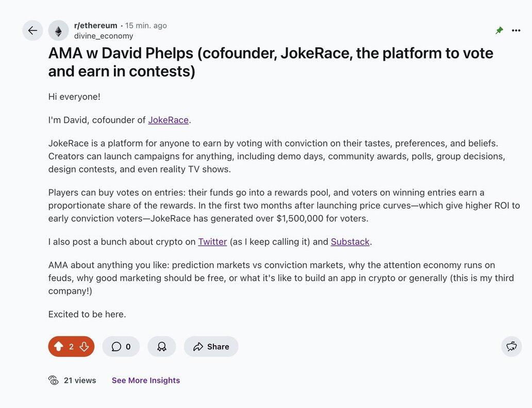Click the Snoo post insights trend icon

511,347
